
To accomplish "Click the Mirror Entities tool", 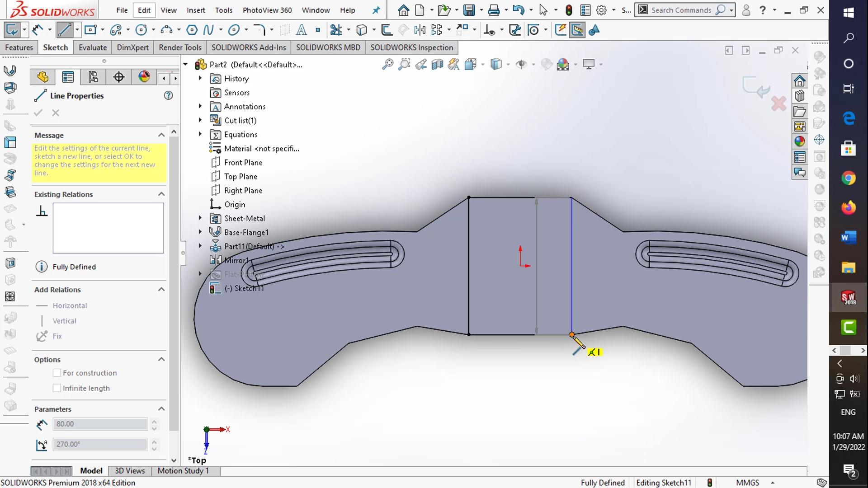I will (420, 30).
